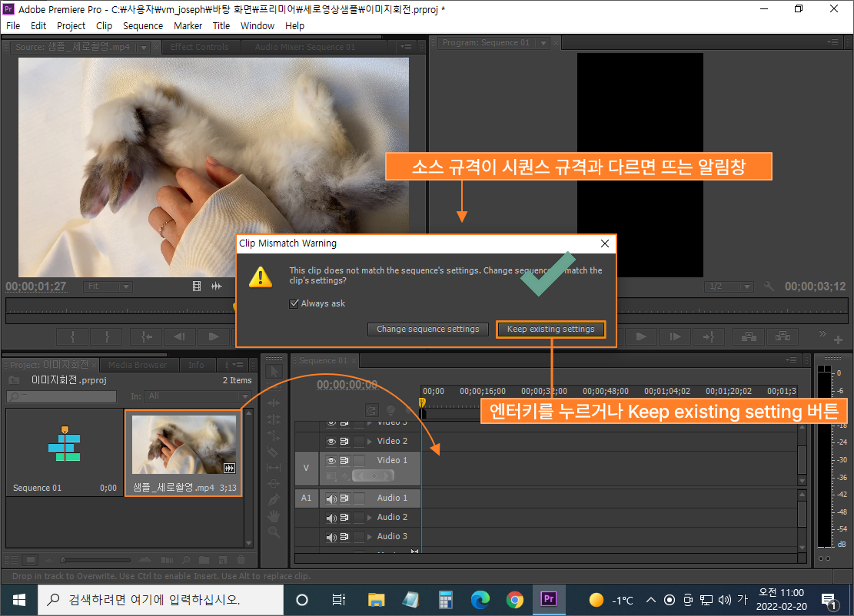Open the File menu
The image size is (854, 616).
pos(13,25)
